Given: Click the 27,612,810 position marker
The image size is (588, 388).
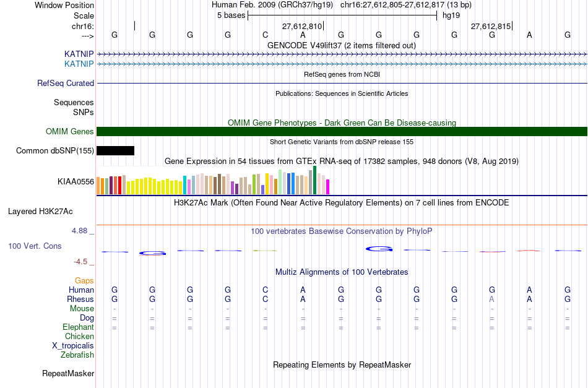Looking at the screenshot, I should [x=303, y=26].
